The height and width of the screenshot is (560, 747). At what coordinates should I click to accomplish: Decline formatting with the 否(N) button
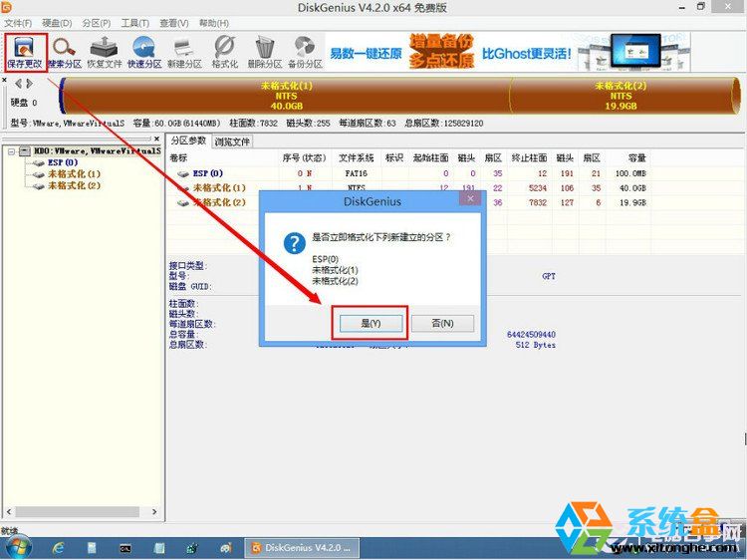442,323
